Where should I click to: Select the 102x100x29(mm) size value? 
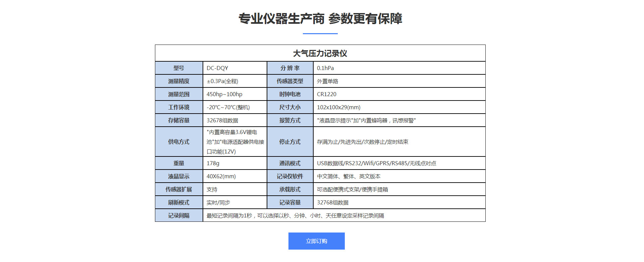(339, 107)
